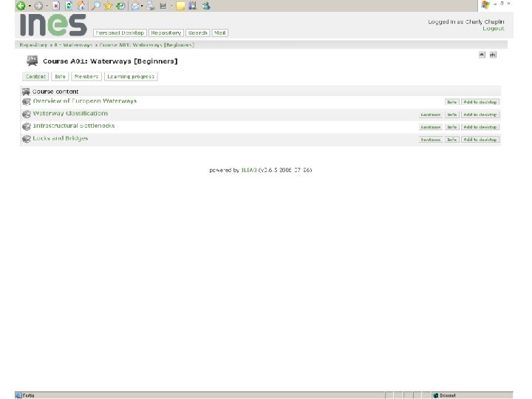Add Locks and Bridges to desktop
Image resolution: width=532 pixels, height=399 pixels.
point(480,140)
